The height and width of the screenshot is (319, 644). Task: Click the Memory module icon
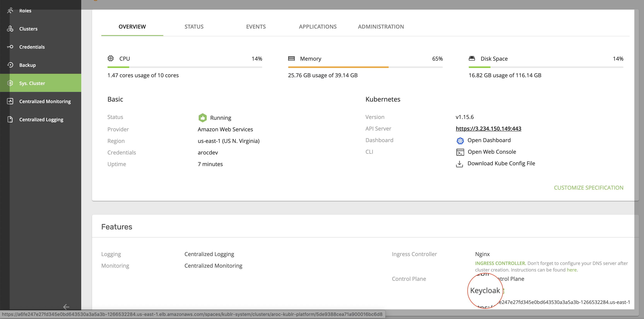coord(291,58)
